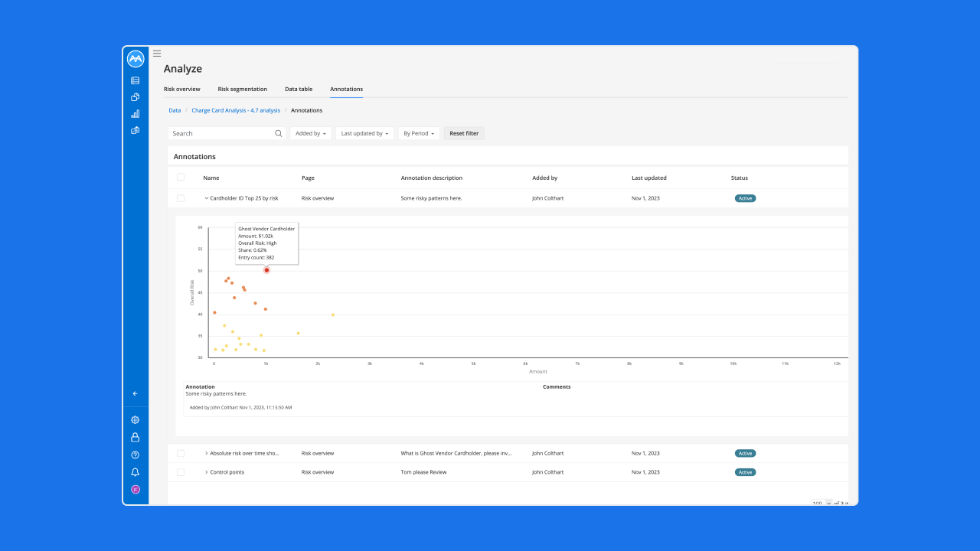
Task: Open help question mark icon
Action: (x=136, y=455)
